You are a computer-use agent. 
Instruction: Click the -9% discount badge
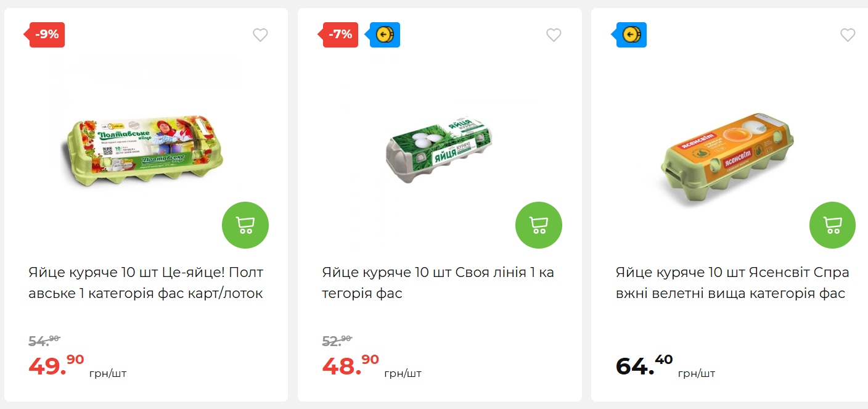point(47,35)
